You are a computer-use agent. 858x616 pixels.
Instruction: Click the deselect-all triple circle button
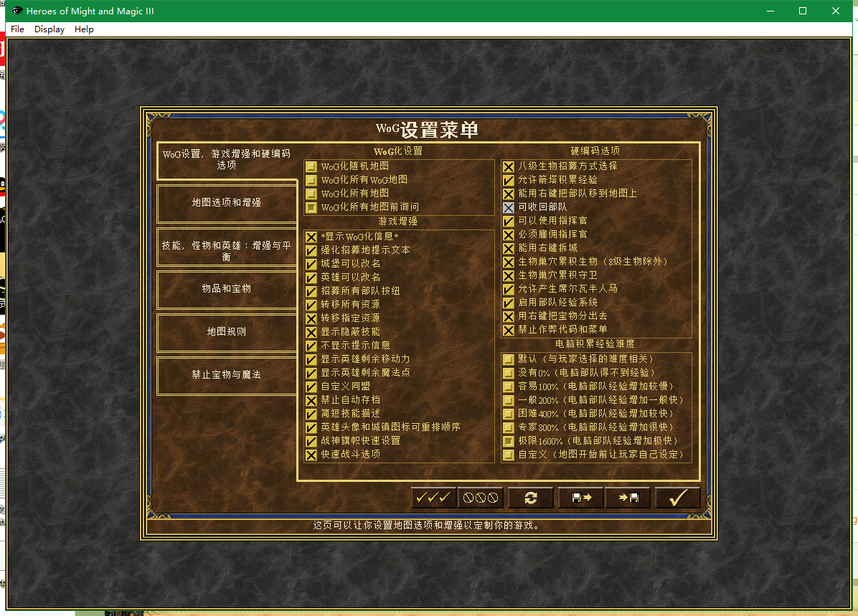coord(481,497)
